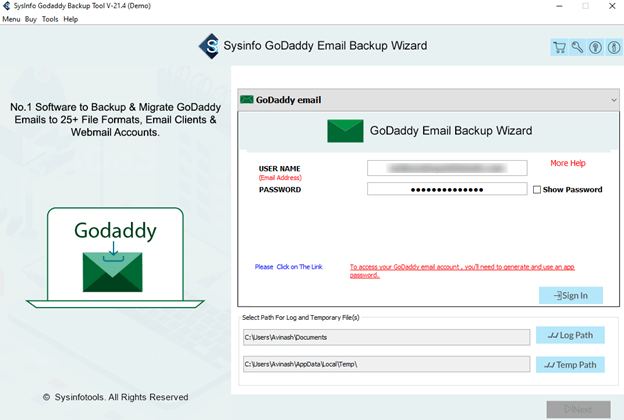Click the Godaddy laptop illustration

(115, 258)
